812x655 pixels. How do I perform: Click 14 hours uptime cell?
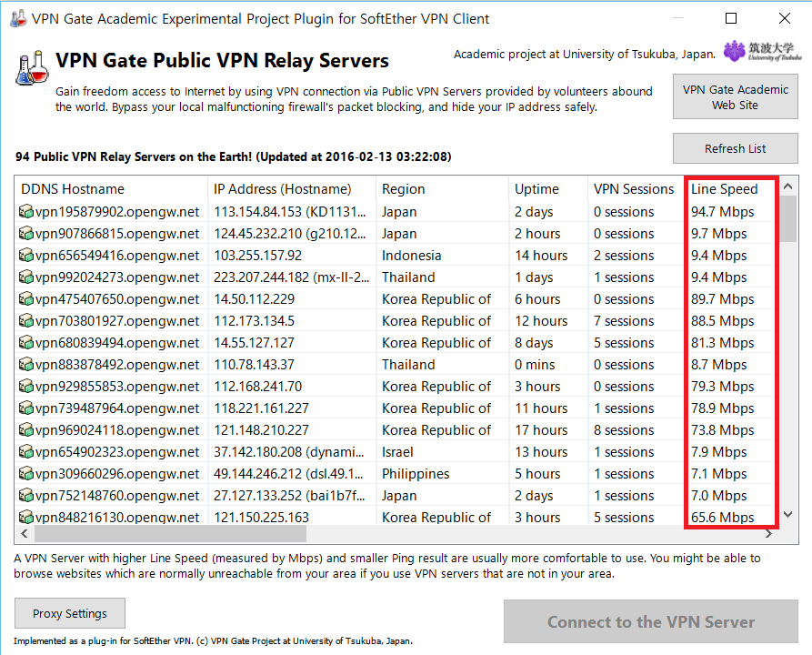pos(541,255)
